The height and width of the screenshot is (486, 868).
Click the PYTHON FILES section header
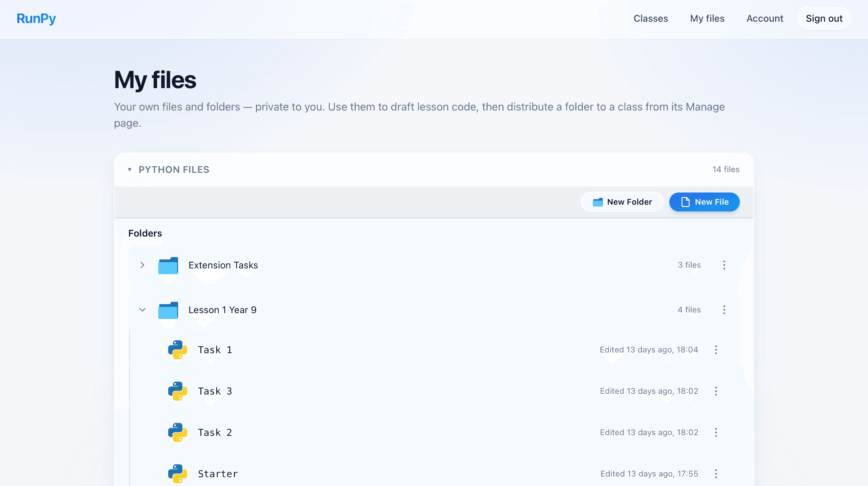tap(174, 169)
